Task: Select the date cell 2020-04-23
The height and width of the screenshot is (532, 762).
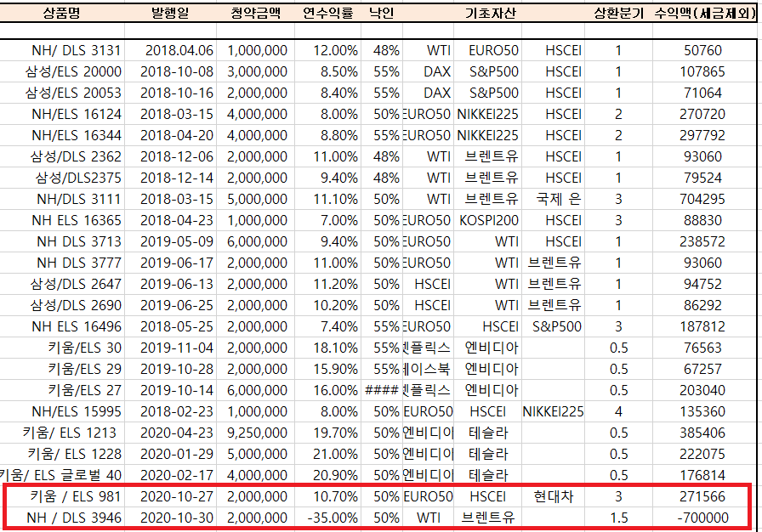Action: click(x=171, y=433)
